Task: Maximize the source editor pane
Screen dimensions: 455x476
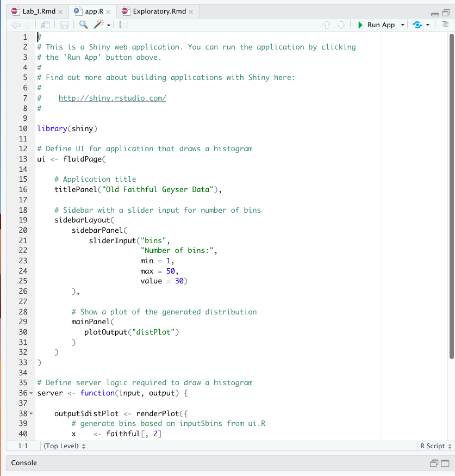Action: click(446, 13)
